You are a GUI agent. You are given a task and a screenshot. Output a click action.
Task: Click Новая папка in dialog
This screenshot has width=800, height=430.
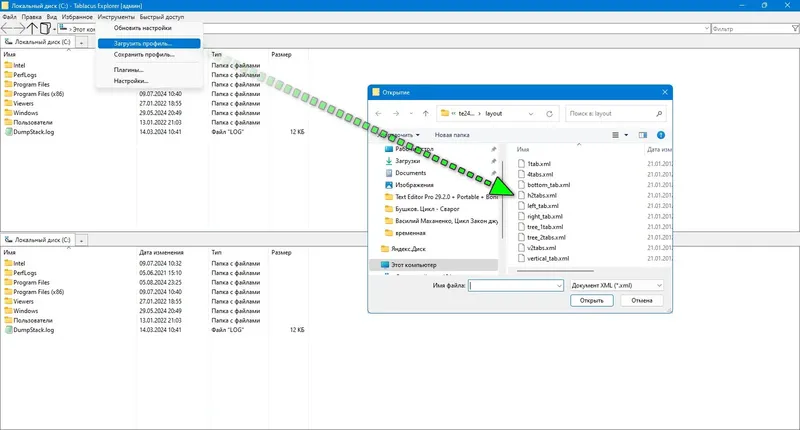pyautogui.click(x=452, y=135)
